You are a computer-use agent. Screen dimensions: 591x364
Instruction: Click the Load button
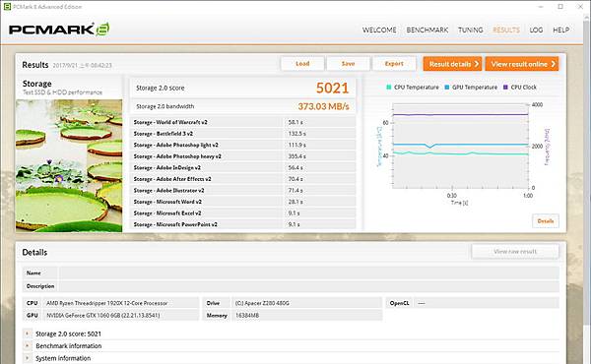pyautogui.click(x=302, y=64)
